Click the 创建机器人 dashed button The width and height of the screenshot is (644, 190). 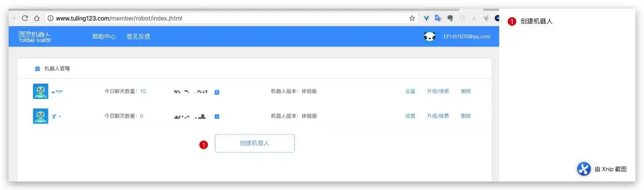(x=255, y=143)
